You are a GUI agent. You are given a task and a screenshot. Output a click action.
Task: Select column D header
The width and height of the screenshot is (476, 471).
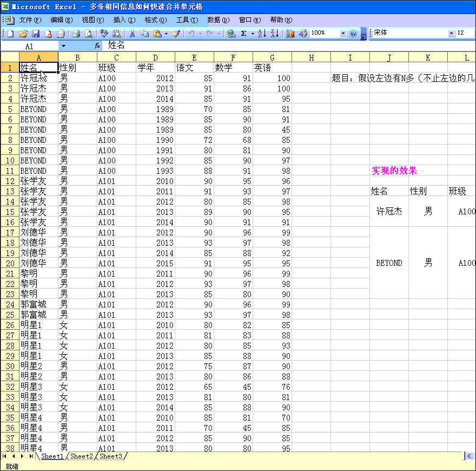coord(155,57)
